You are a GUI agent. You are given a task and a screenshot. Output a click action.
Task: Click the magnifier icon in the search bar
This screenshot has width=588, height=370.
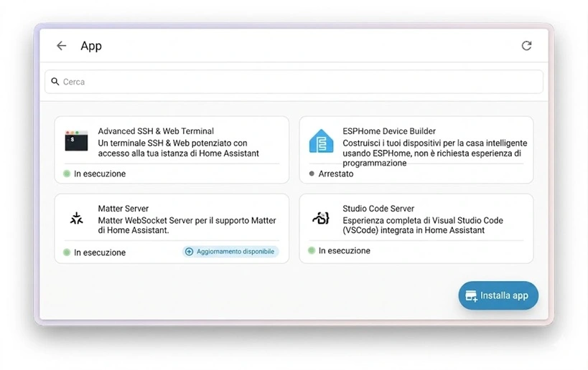[x=55, y=82]
